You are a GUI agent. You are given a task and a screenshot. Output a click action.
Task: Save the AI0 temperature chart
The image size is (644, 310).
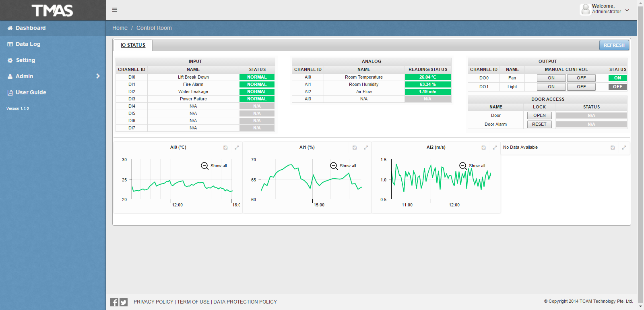[x=225, y=148]
